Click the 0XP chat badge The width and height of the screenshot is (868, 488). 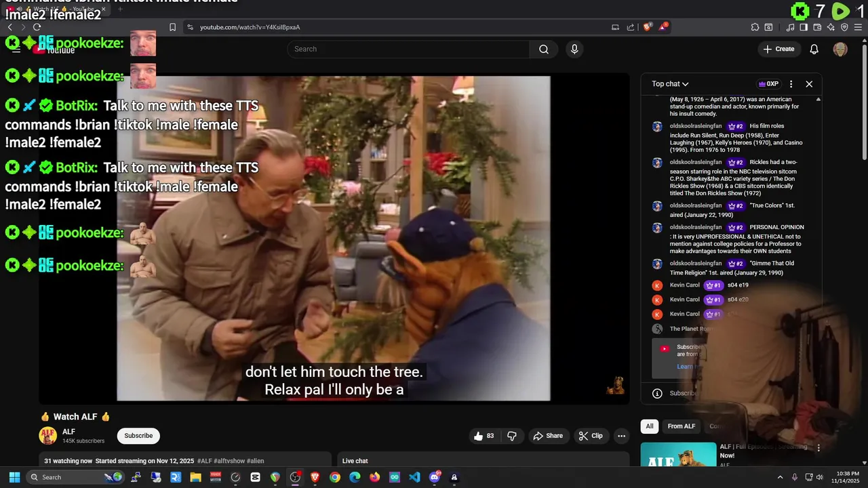click(x=768, y=84)
